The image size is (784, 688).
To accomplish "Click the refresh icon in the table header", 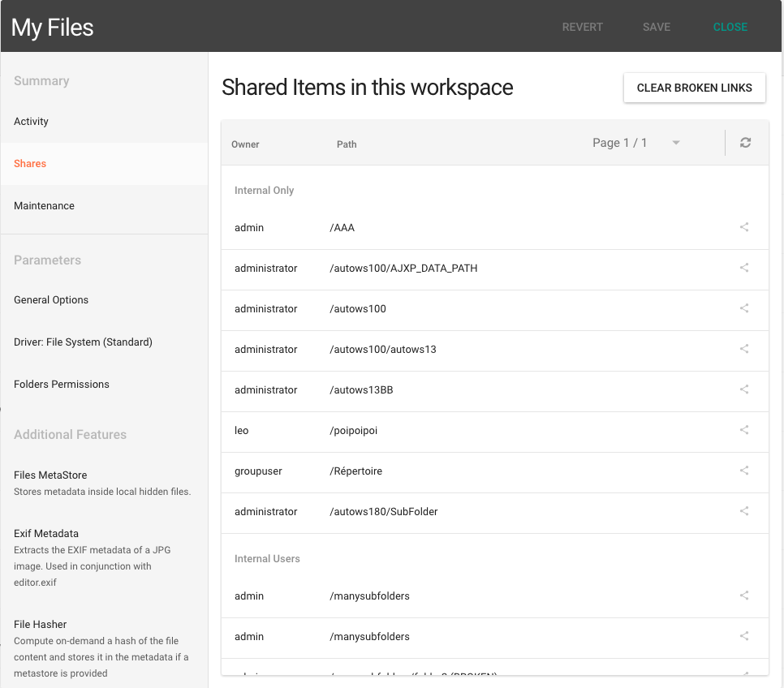I will [x=745, y=143].
